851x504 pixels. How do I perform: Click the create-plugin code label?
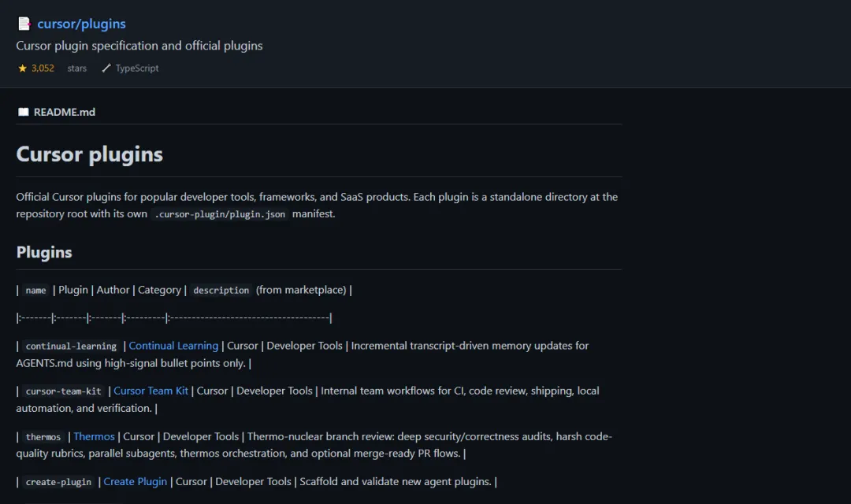[x=58, y=482]
